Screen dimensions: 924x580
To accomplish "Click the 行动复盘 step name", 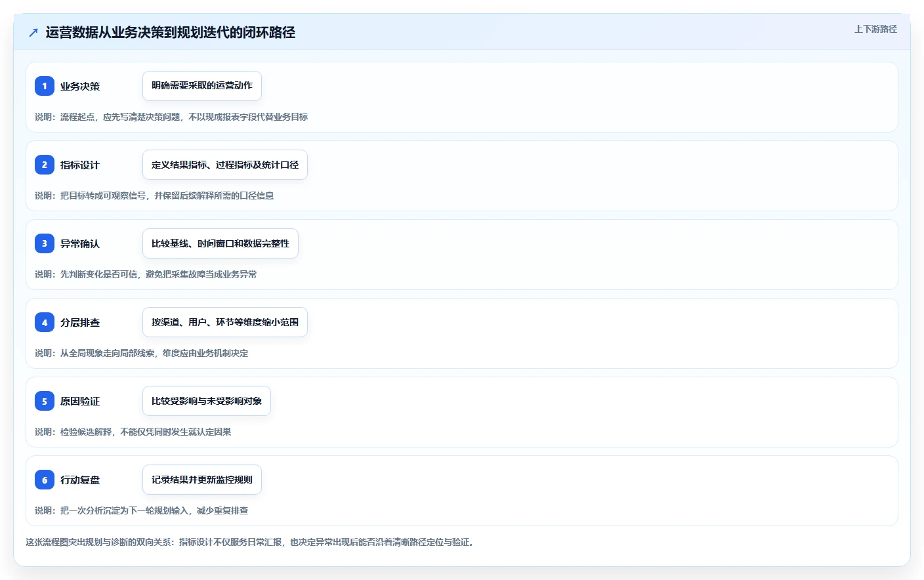I will pos(80,480).
